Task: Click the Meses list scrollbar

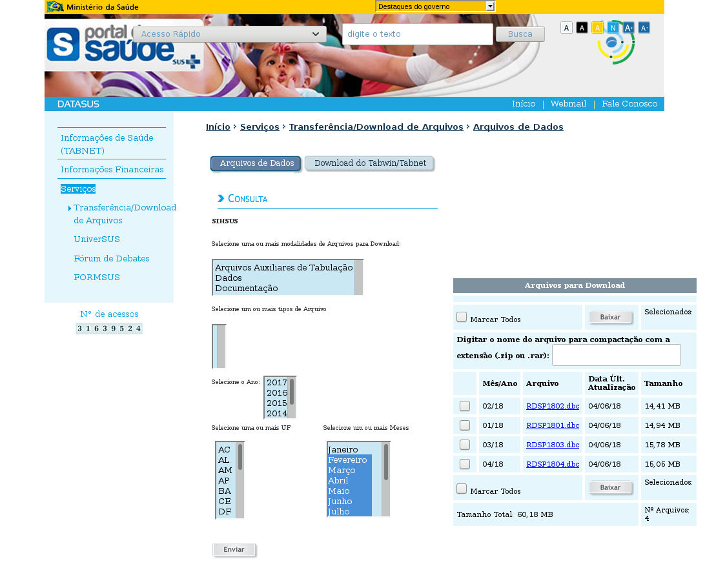Action: click(386, 480)
